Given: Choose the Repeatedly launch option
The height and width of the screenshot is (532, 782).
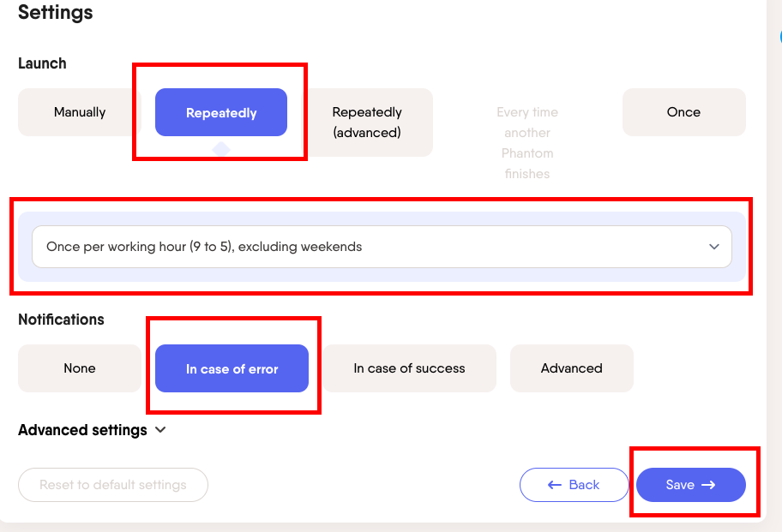Looking at the screenshot, I should (x=221, y=112).
